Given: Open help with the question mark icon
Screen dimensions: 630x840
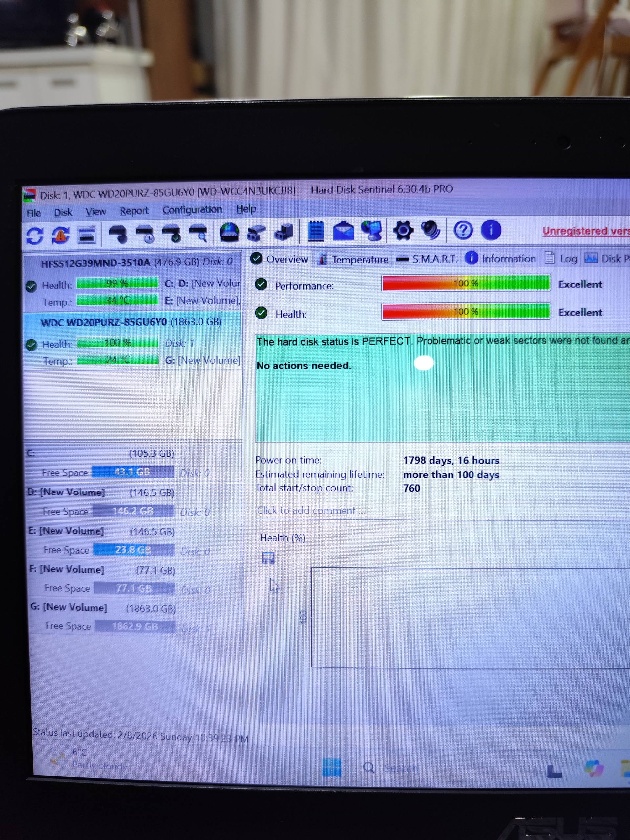Looking at the screenshot, I should coord(463,230).
